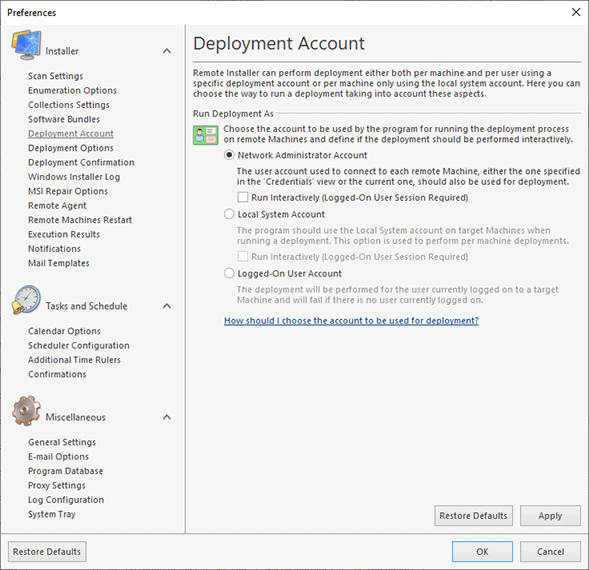Open Proxy Settings page
The width and height of the screenshot is (589, 570).
coord(57,485)
